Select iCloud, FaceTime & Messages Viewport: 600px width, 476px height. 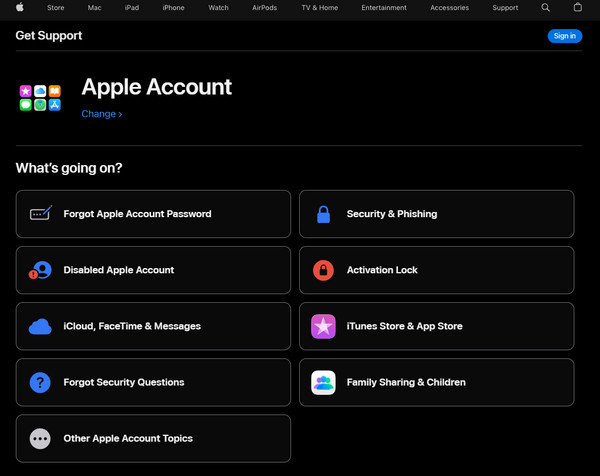[153, 326]
